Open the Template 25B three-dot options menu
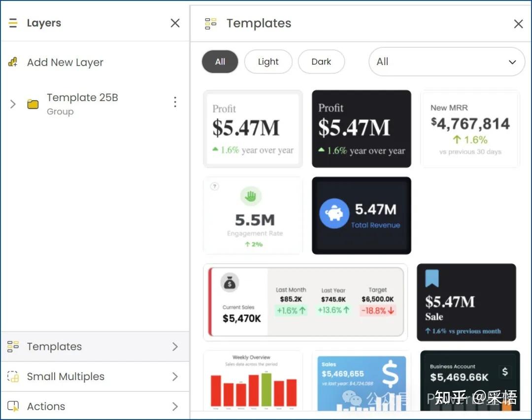532x420 pixels. [175, 102]
